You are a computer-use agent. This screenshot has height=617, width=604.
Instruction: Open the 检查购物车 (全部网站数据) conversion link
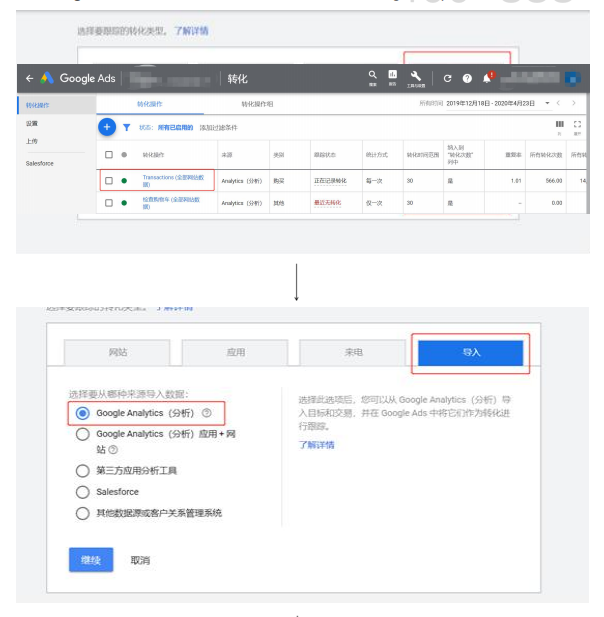coord(171,203)
